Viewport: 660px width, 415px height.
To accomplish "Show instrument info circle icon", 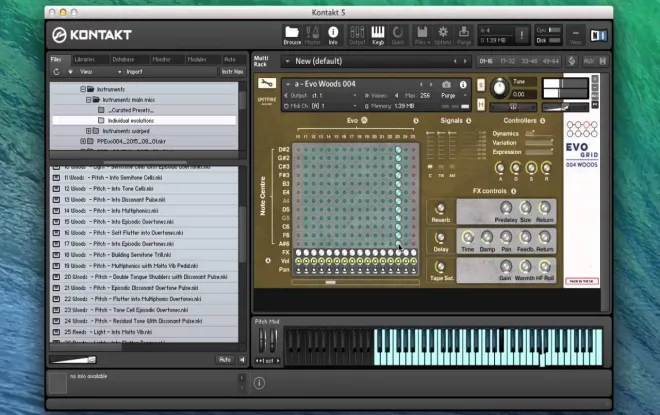I will [463, 85].
